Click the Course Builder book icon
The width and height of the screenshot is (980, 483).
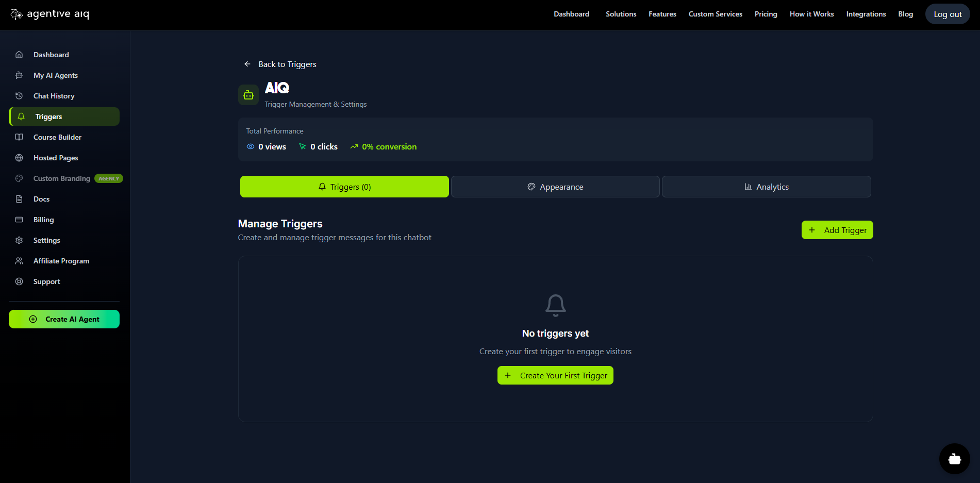(x=19, y=137)
